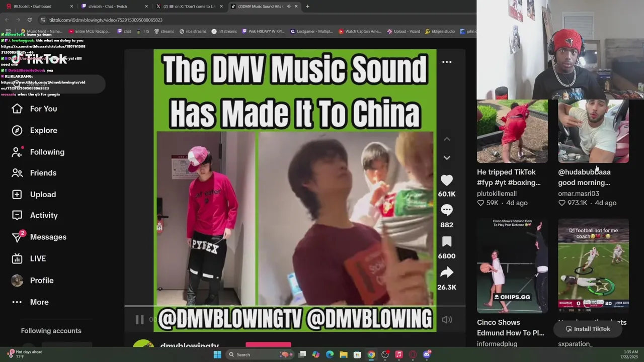Open the informedplug profile link
Screen dimensions: 644x362
pyautogui.click(x=497, y=344)
